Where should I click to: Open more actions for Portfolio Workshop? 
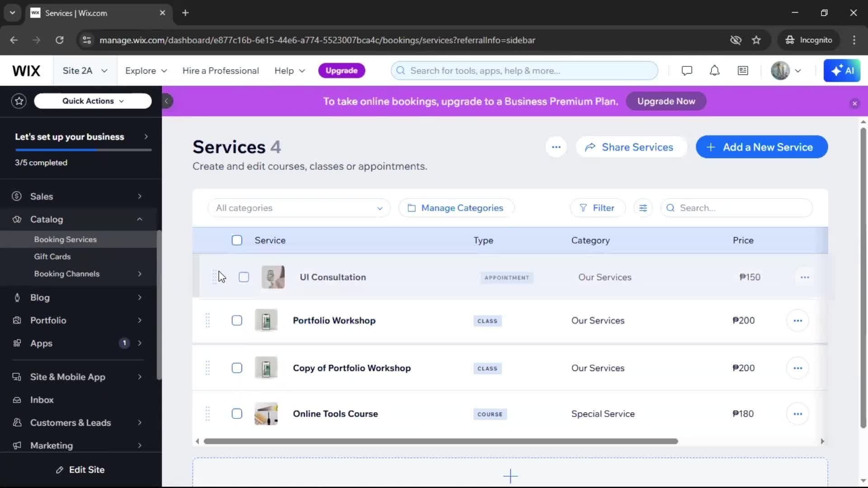797,320
